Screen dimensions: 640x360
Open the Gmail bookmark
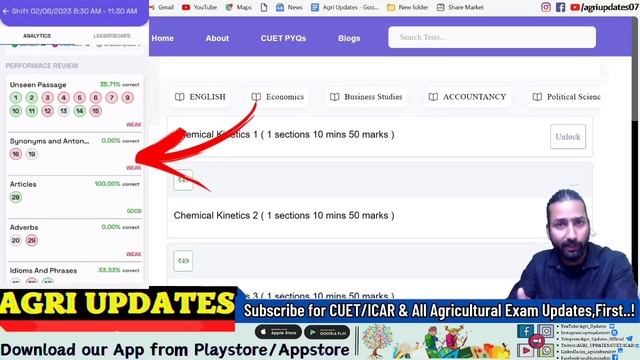tap(162, 7)
